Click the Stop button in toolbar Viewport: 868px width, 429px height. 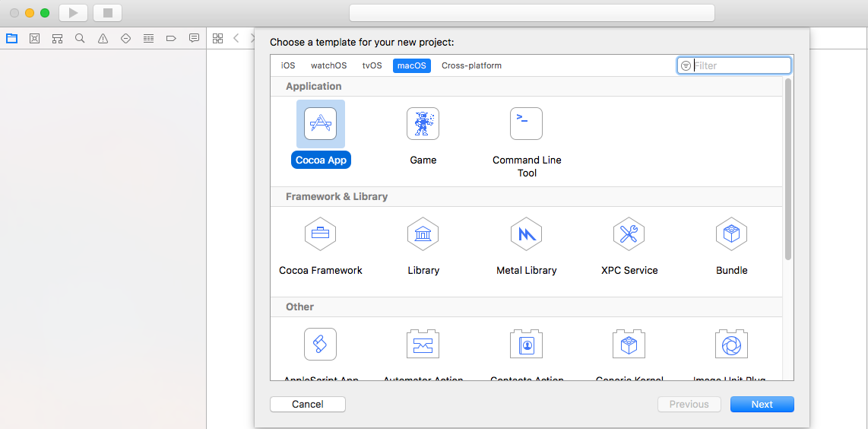[108, 13]
